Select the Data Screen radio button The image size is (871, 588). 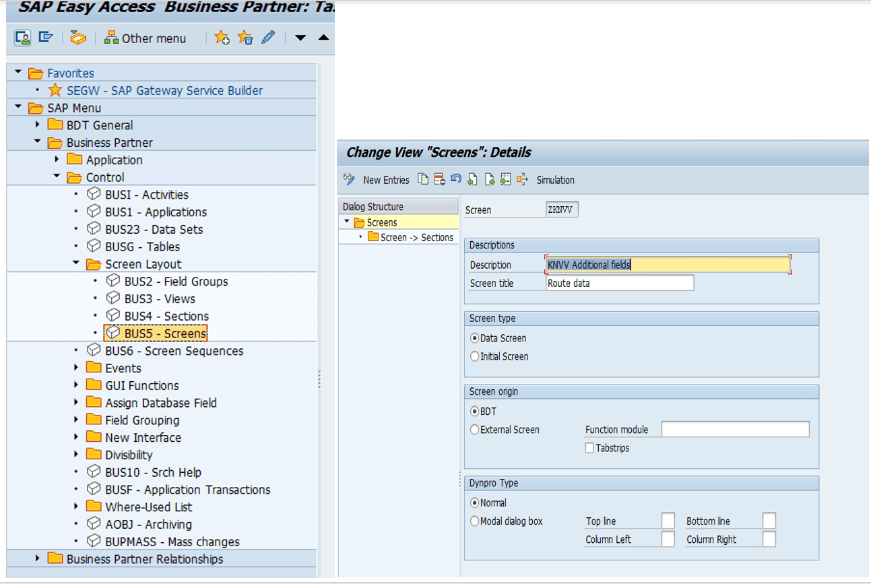point(475,338)
